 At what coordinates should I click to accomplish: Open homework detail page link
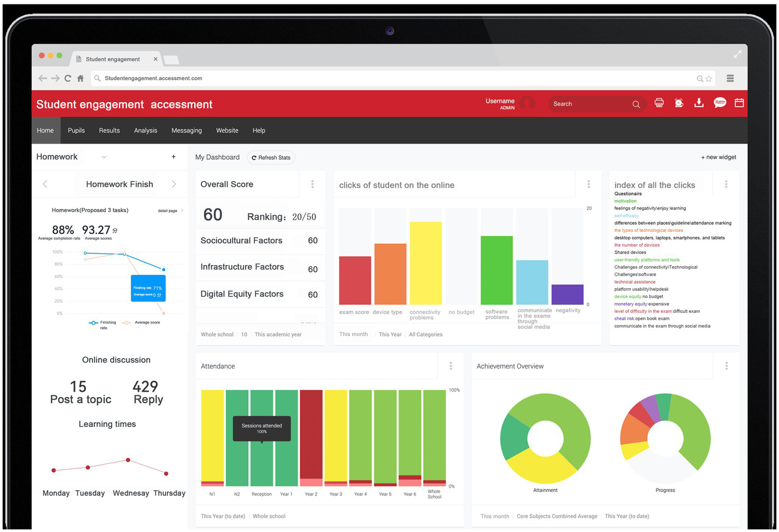pos(168,211)
